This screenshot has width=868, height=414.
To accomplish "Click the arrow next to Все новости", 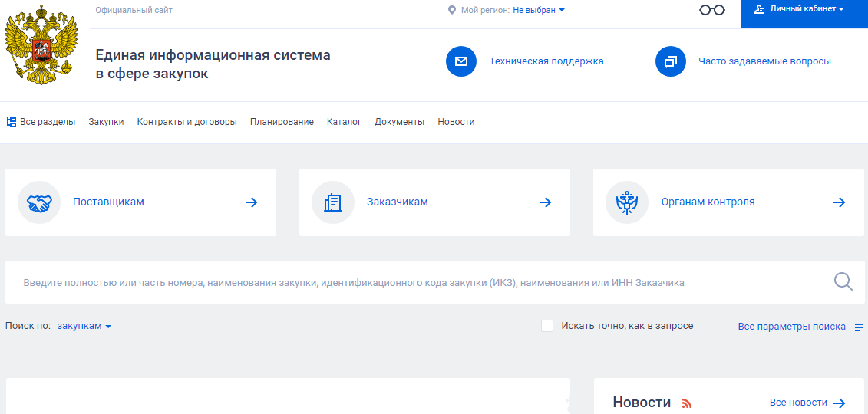I will click(839, 403).
